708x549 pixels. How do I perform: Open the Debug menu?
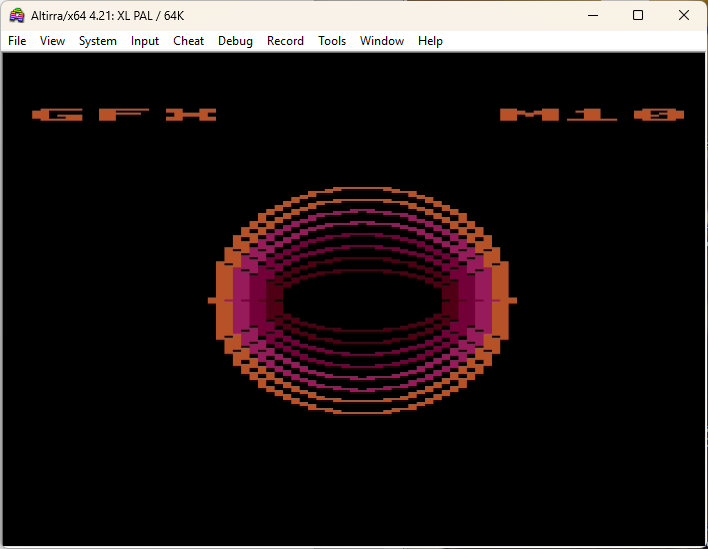point(235,41)
